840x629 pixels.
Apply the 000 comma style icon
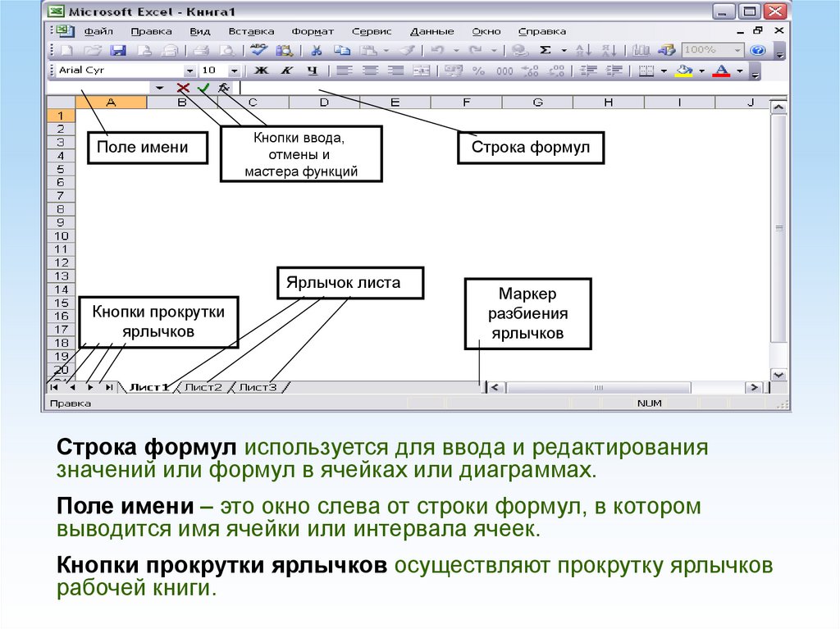(x=504, y=71)
